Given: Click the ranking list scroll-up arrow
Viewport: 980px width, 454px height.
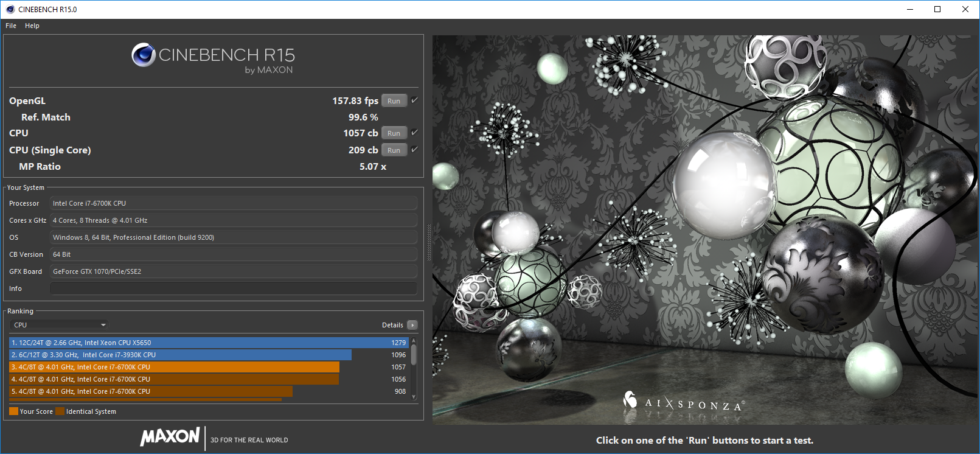Looking at the screenshot, I should [414, 341].
